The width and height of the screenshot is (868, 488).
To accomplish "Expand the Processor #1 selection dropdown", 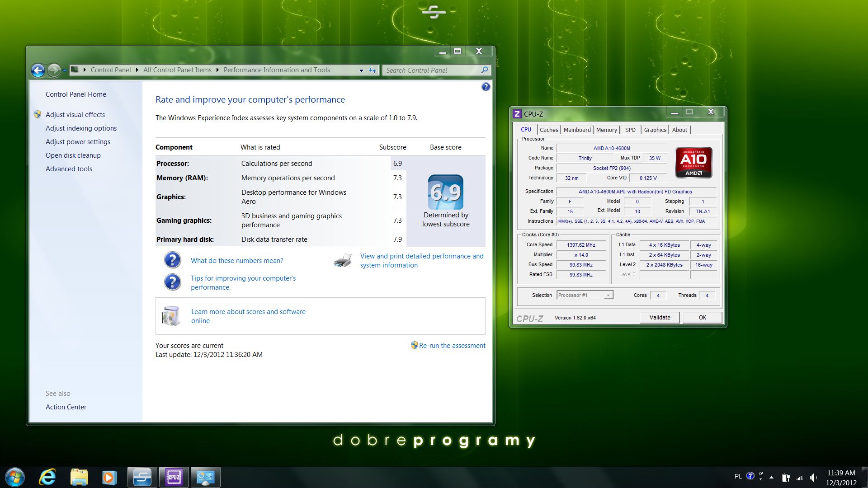I will [608, 295].
